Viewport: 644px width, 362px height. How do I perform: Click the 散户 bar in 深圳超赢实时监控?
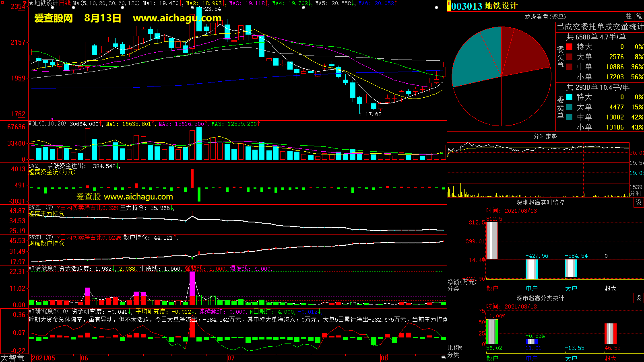492,241
